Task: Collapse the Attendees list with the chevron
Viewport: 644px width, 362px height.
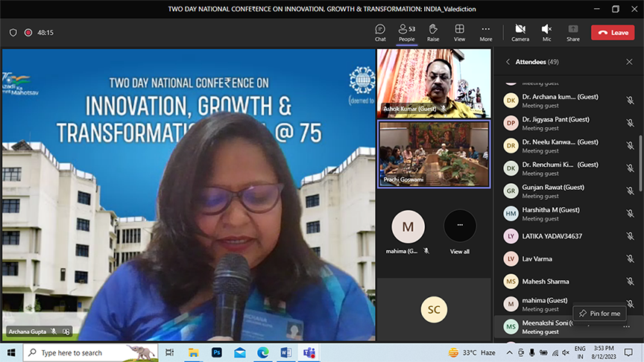Action: tap(508, 62)
